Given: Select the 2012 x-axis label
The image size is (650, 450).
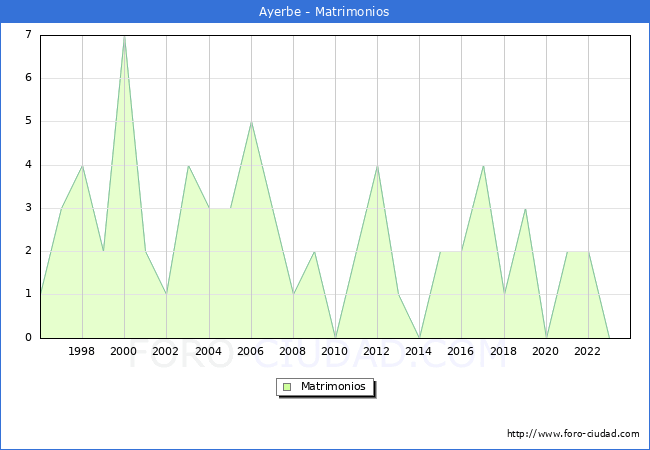Looking at the screenshot, I should coord(377,351).
